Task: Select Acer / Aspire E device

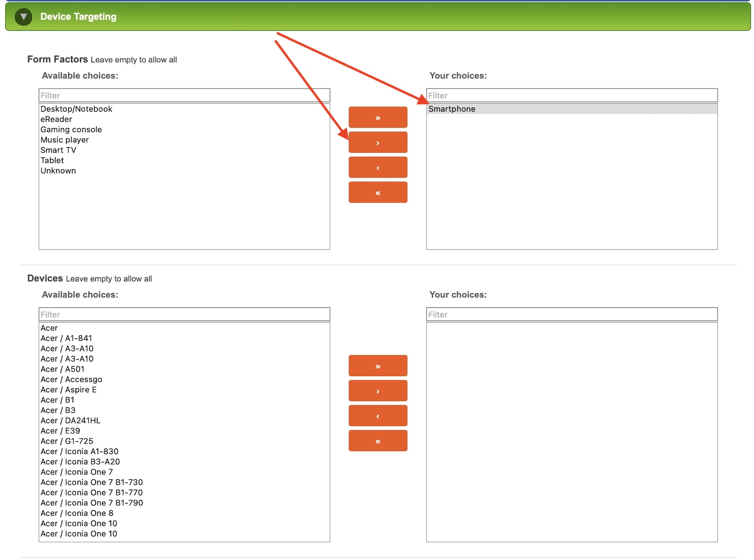Action: pos(68,390)
